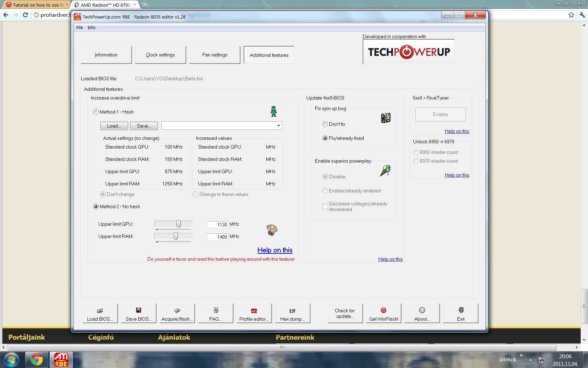Open a new Chrome tab
This screenshot has height=368, width=588.
tap(145, 5)
